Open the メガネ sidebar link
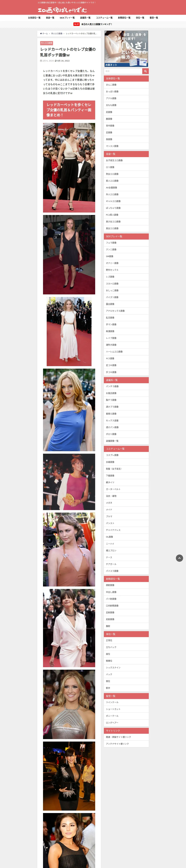 point(126,503)
